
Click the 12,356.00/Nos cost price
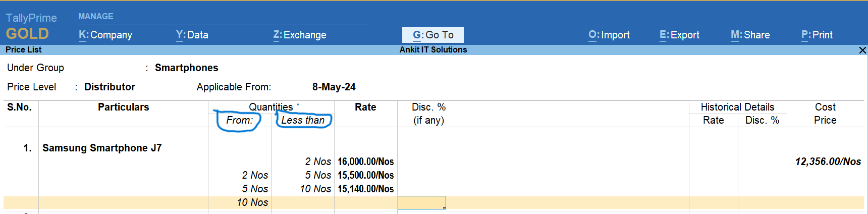[828, 162]
